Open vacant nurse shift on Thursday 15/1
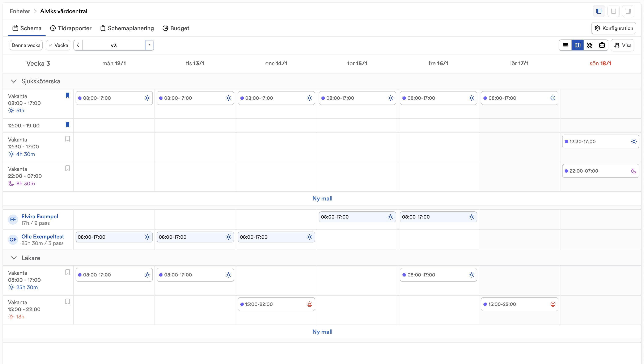This screenshot has height=364, width=644. click(357, 98)
